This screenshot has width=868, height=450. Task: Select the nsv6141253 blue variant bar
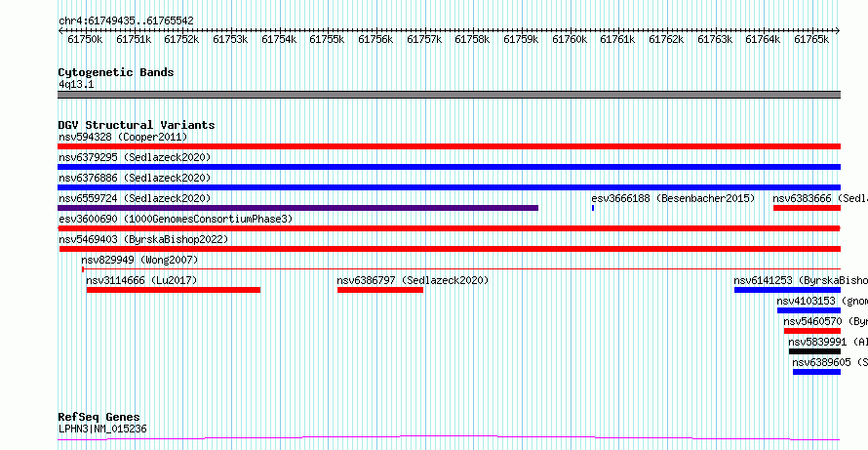(787, 290)
